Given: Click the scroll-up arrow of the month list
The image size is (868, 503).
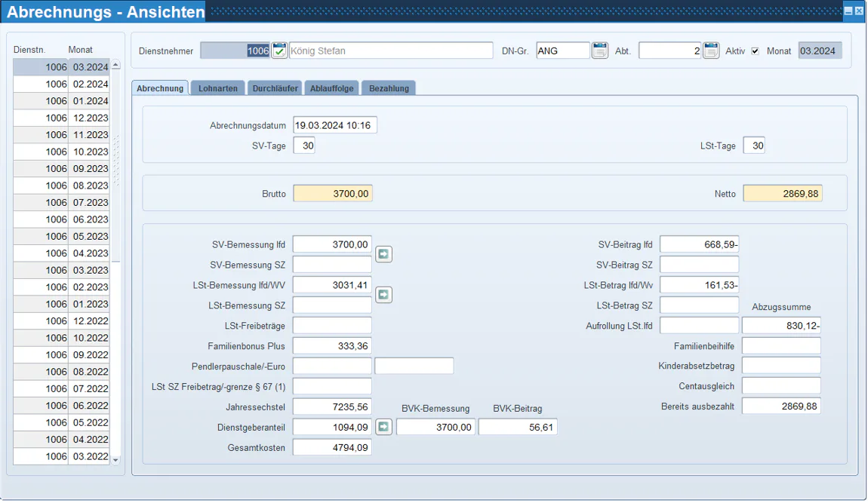Looking at the screenshot, I should tap(115, 65).
